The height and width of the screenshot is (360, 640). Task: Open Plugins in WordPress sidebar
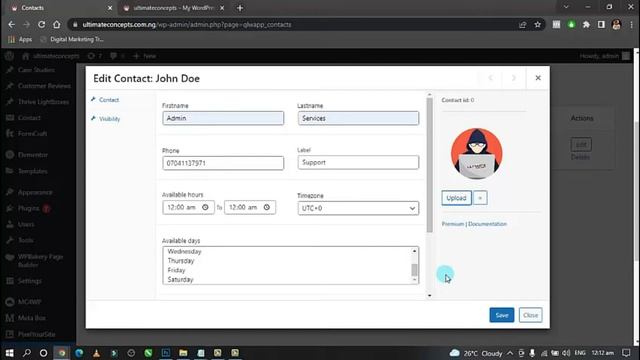[29, 208]
